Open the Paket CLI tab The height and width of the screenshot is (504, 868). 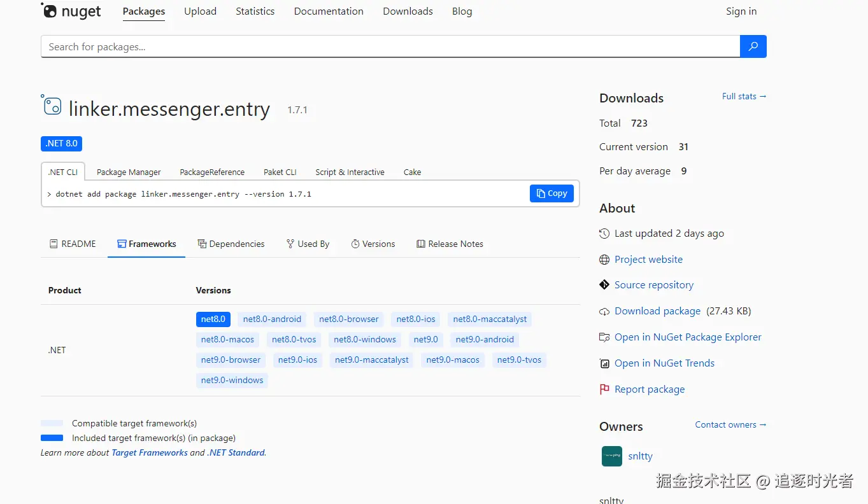280,172
